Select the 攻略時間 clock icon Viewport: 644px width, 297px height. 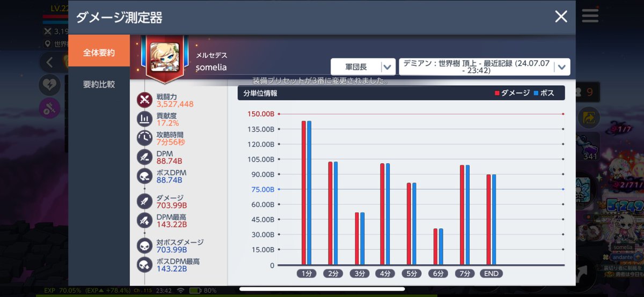(x=145, y=138)
